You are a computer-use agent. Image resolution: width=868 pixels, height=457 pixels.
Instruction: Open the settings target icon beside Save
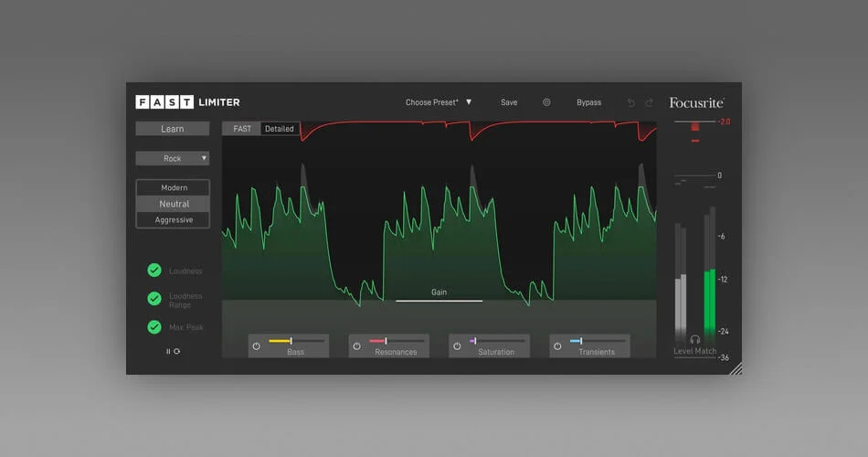[546, 102]
